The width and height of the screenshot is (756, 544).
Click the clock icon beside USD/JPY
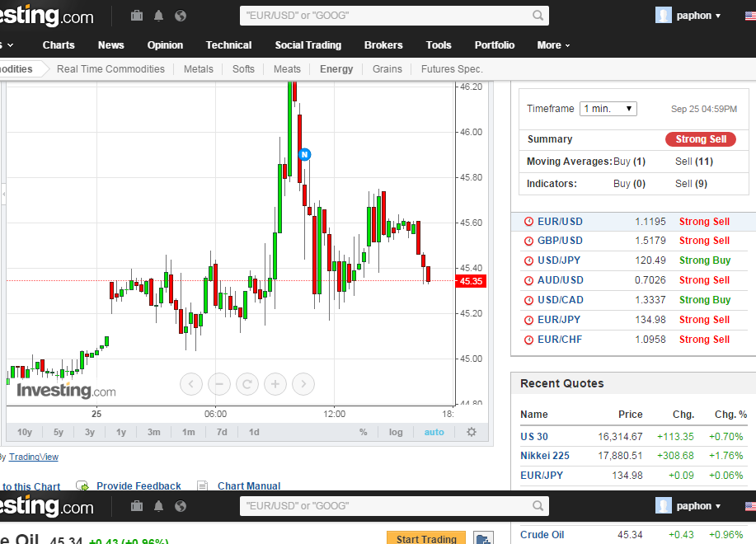tap(529, 260)
